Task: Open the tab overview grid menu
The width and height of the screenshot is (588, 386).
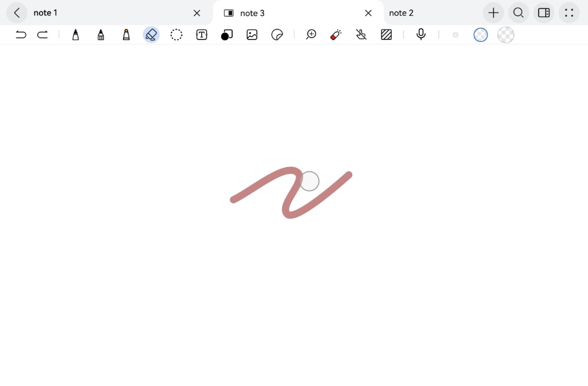Action: [568, 12]
